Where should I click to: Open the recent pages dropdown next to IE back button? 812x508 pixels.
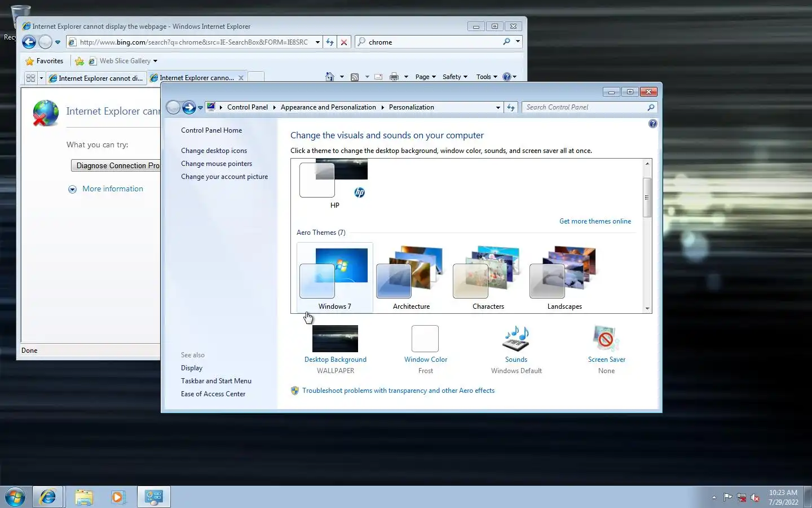pos(58,42)
